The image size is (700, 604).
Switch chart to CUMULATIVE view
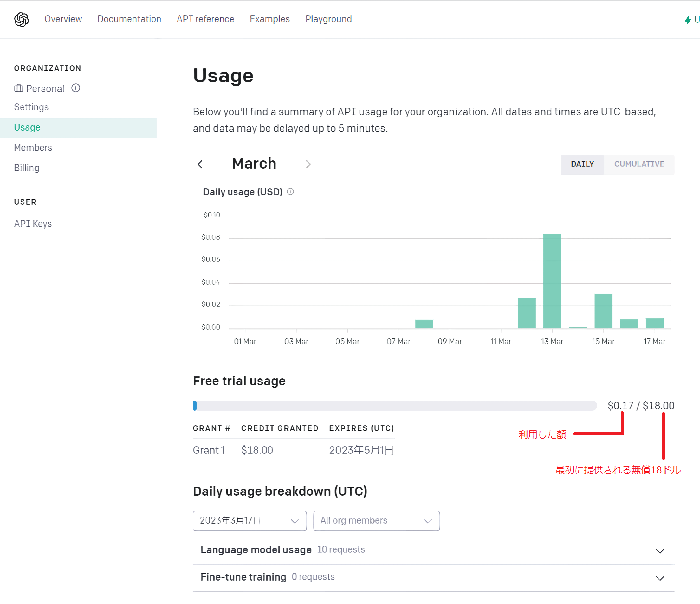639,164
